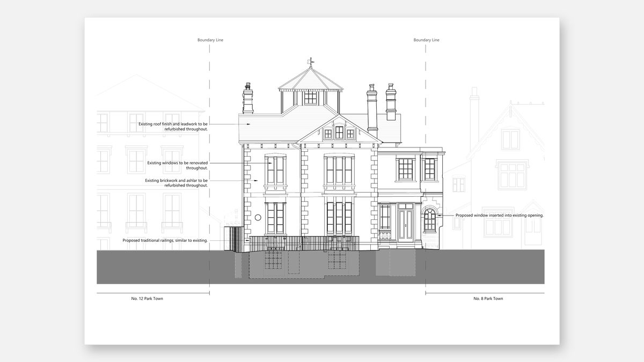Click the weather vane atop the tower
The height and width of the screenshot is (362, 644).
(310, 62)
